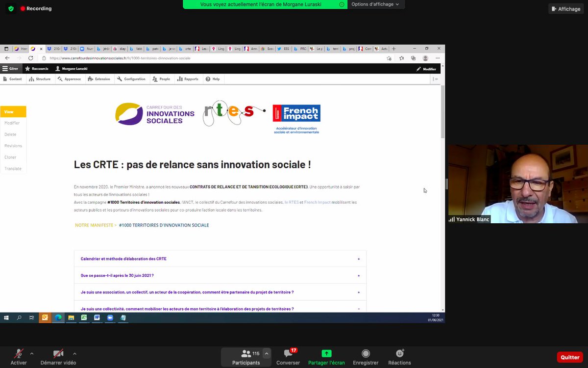Click the info icon in the green sharing banner
Screen dimensions: 588x368
(342, 4)
